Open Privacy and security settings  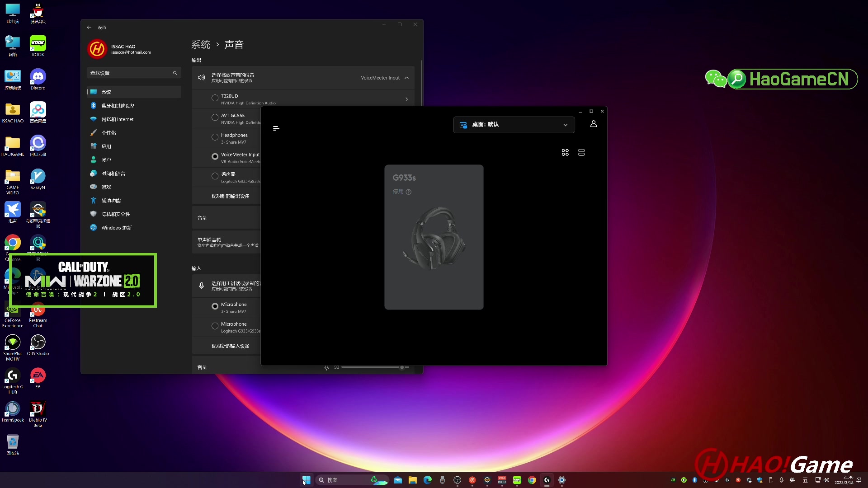[134, 214]
